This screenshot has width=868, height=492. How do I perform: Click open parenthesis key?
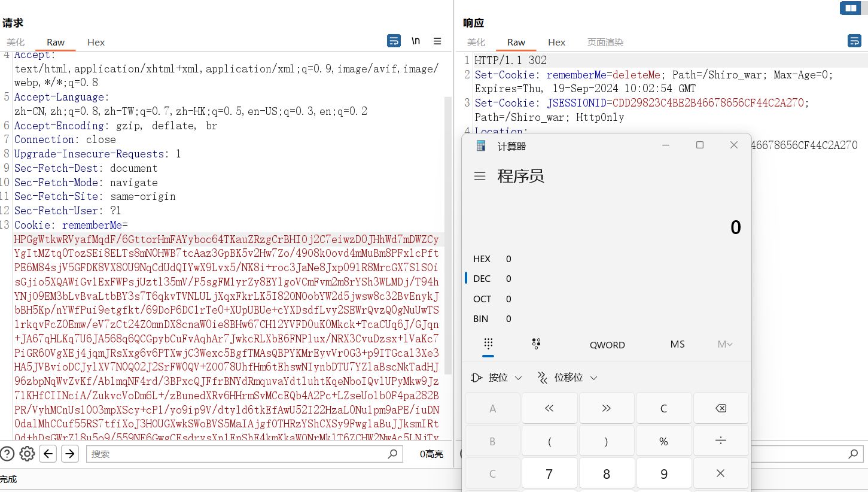549,441
